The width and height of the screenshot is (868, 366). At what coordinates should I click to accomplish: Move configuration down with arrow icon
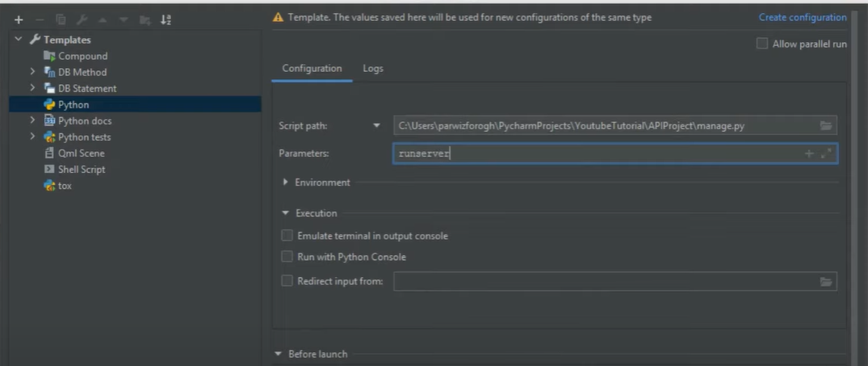[123, 20]
